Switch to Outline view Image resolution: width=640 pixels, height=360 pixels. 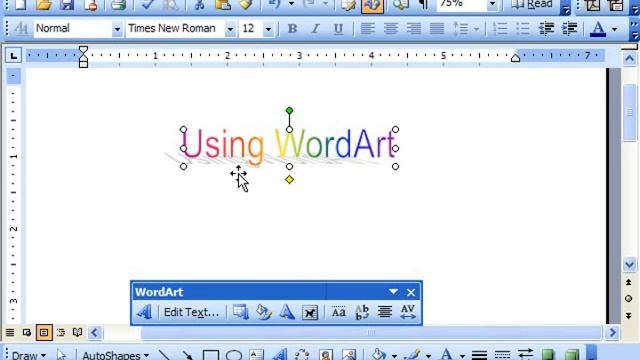pyautogui.click(x=61, y=333)
